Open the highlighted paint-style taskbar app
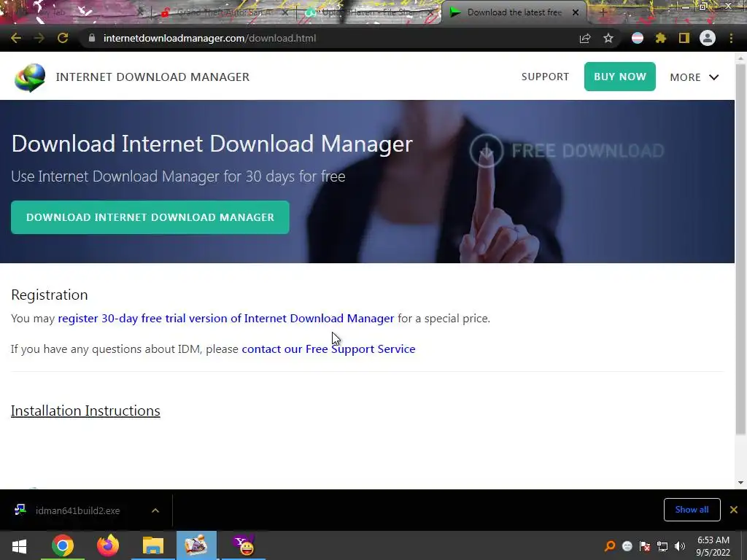Screen dimensions: 747x560 coord(196,545)
